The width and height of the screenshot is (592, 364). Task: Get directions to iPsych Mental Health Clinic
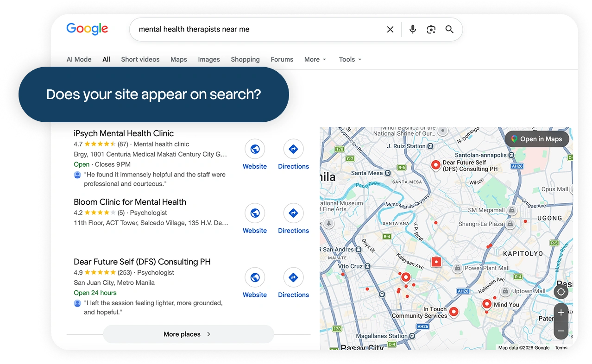coord(293,149)
